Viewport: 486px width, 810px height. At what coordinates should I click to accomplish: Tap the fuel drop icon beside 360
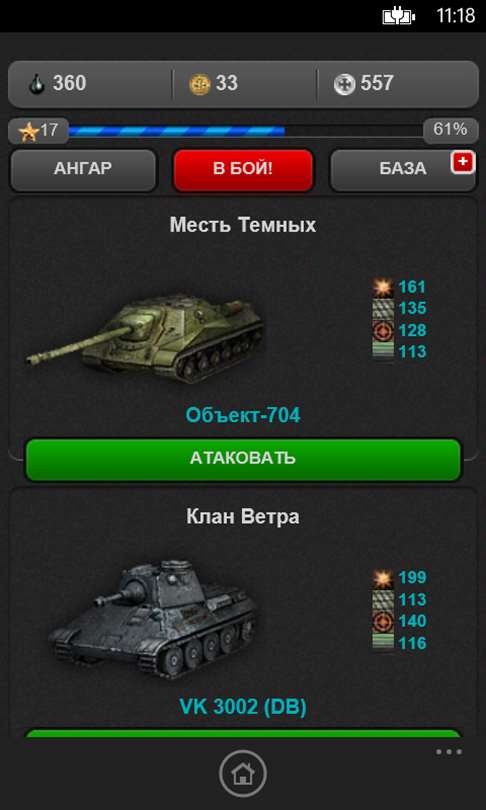[36, 84]
